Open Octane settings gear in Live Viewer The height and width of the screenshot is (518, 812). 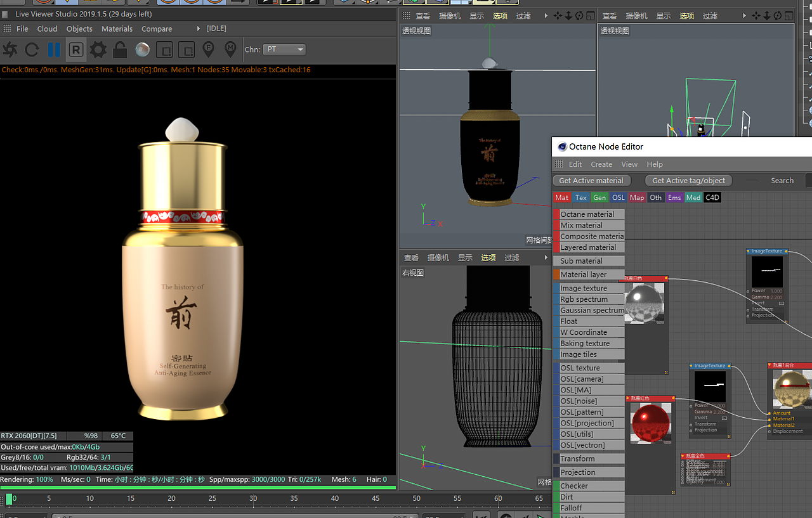(98, 49)
